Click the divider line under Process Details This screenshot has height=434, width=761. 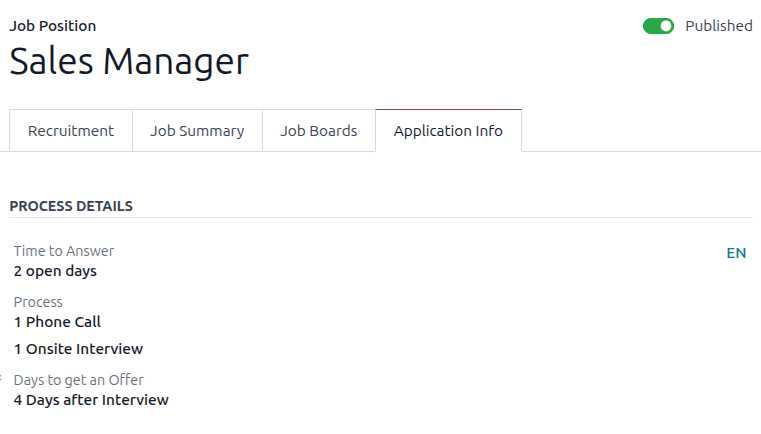[380, 218]
